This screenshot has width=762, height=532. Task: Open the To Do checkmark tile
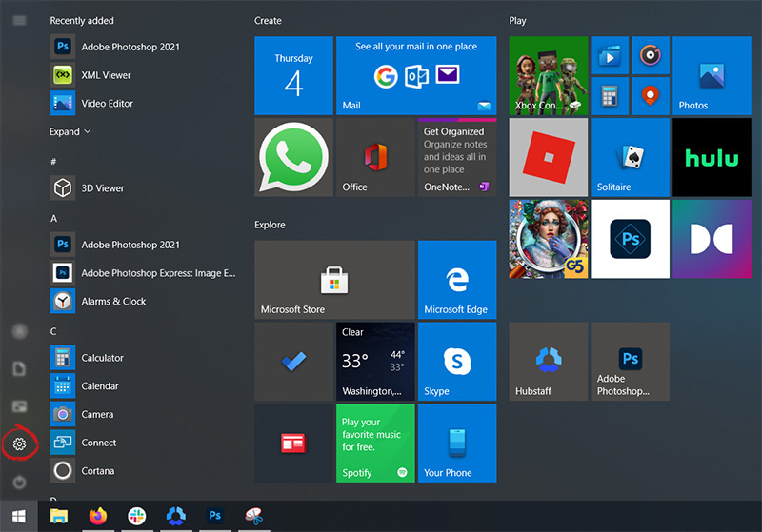pos(294,362)
